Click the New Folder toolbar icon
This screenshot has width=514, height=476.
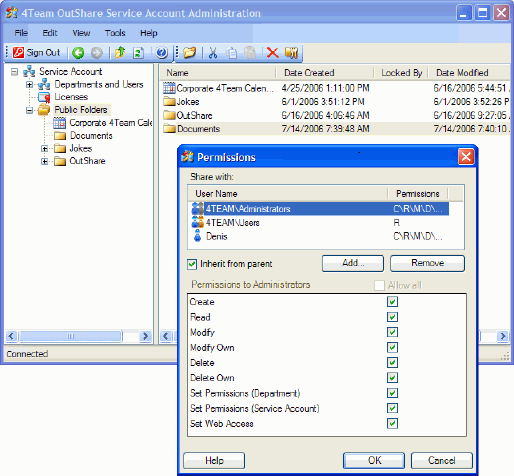pyautogui.click(x=190, y=53)
